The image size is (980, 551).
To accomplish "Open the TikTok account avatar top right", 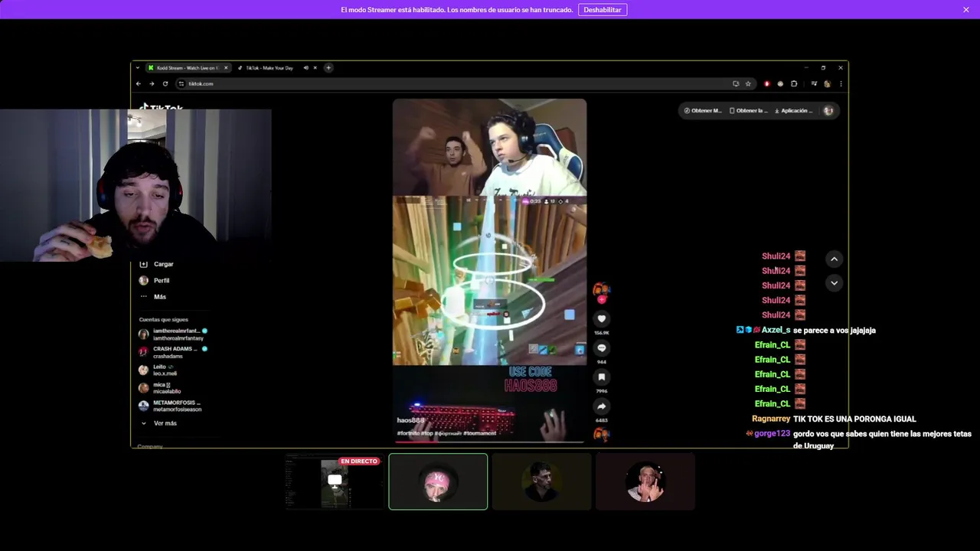I will [x=828, y=111].
